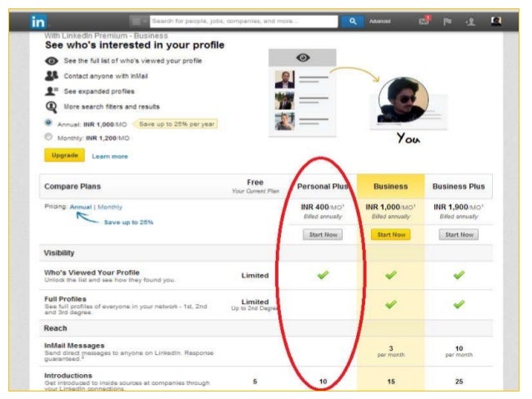Viewport: 532px width, 399px height.
Task: Click the large eye icon in illustration
Action: tap(303, 57)
